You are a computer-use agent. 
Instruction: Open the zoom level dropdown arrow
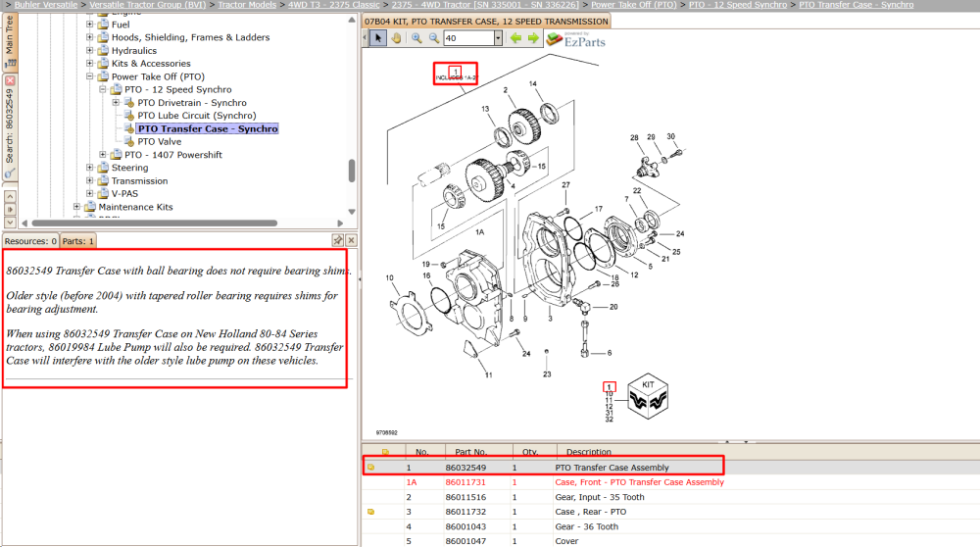[498, 38]
